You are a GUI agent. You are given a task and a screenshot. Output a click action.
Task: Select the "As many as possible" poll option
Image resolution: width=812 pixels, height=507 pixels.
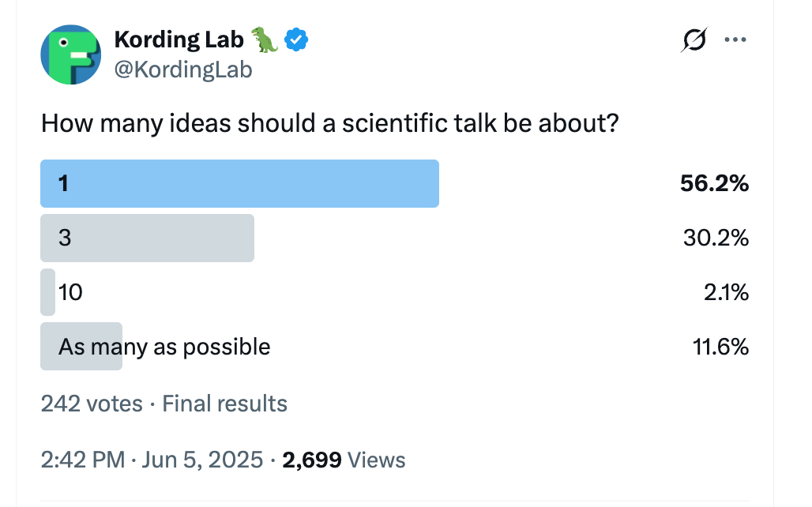point(164,347)
